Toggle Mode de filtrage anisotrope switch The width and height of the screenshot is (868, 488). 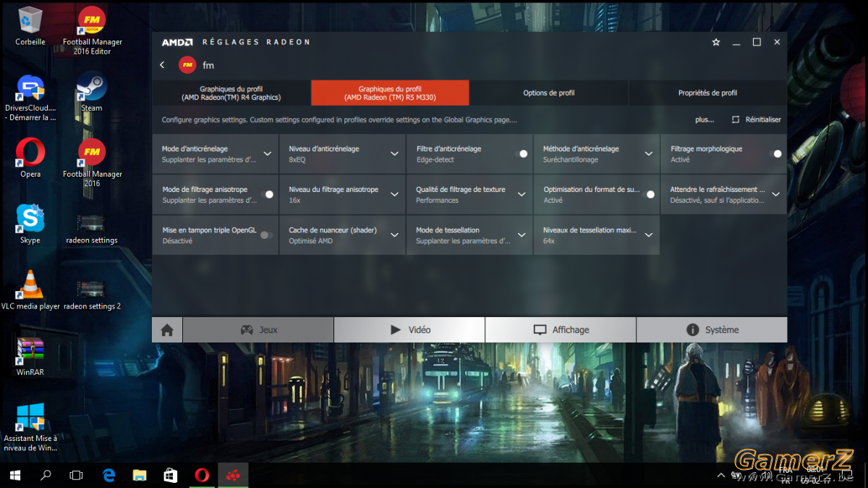(x=267, y=194)
